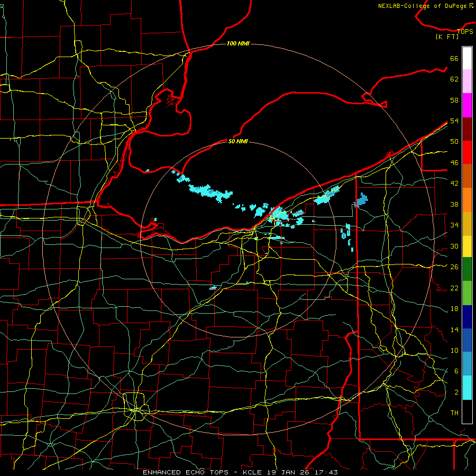
Task: Click the legend value '42'
Action: coord(454,184)
